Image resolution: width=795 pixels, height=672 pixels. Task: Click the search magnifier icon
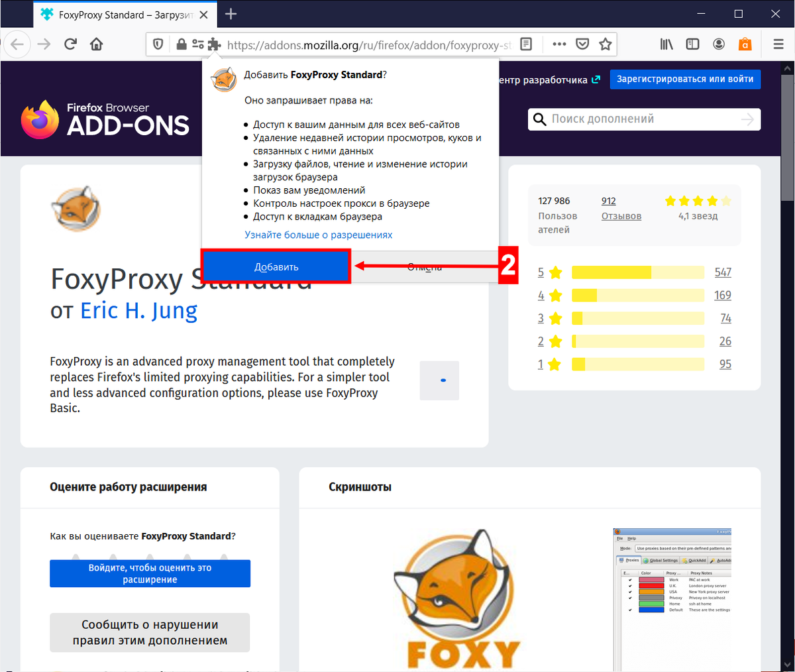pos(540,119)
